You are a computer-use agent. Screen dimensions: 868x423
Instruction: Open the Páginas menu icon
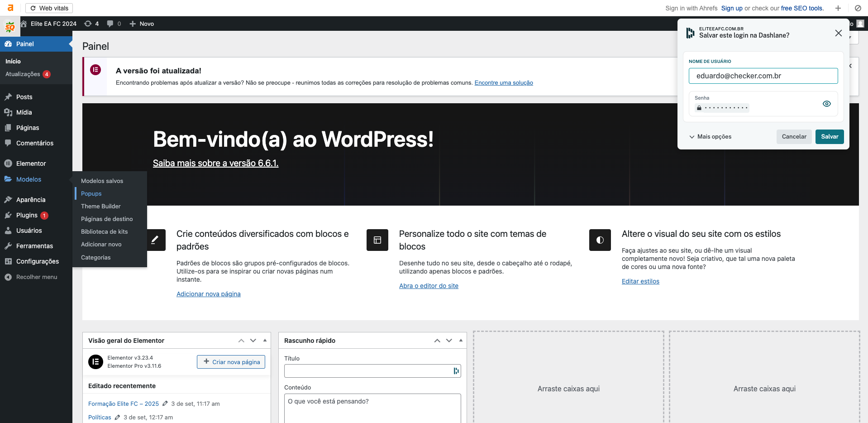coord(8,128)
